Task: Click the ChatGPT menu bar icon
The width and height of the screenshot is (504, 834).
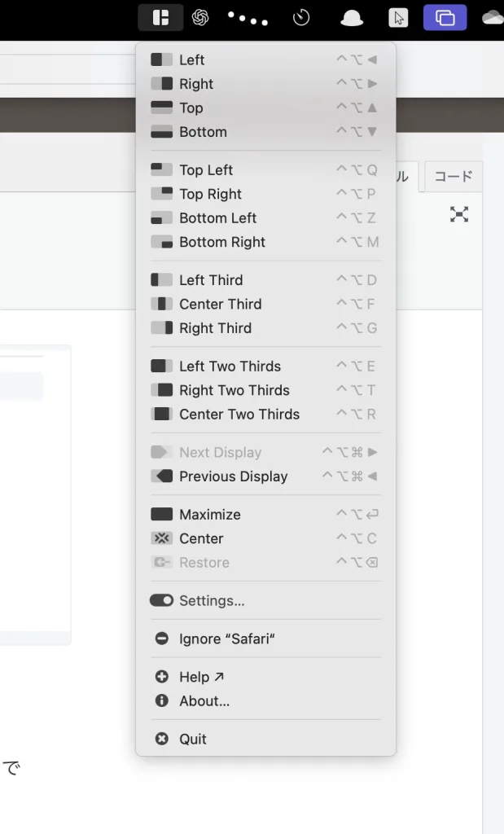Action: (200, 18)
